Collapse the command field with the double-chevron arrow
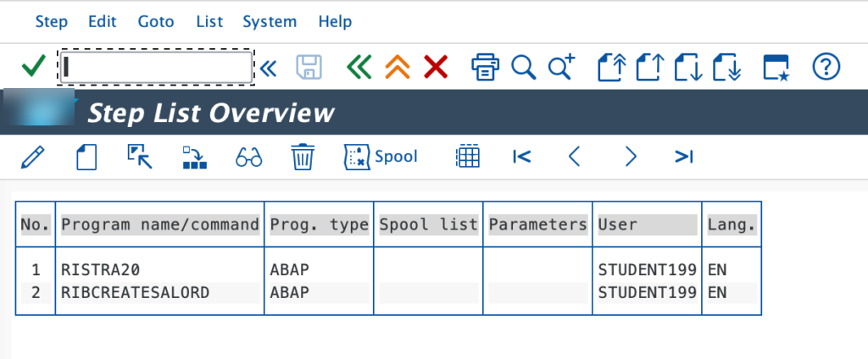The width and height of the screenshot is (868, 359). tap(268, 68)
